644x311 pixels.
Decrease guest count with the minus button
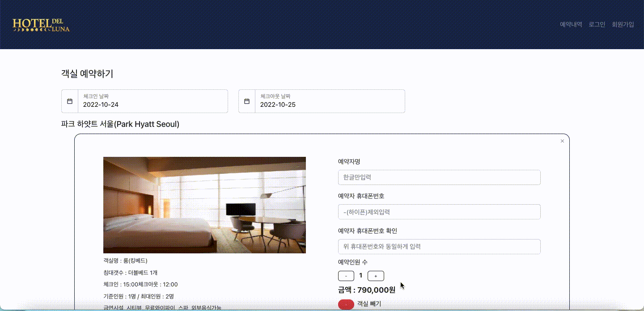pos(346,276)
